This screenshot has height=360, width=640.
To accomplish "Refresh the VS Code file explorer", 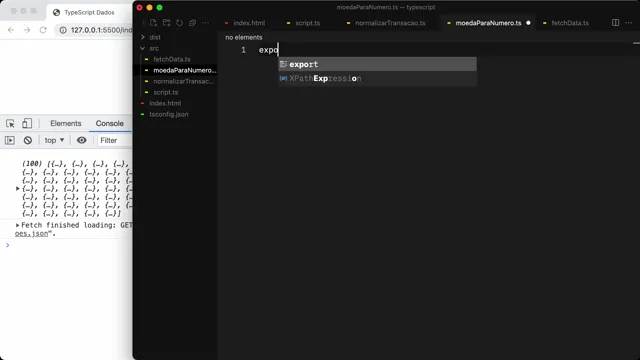I will 179,23.
